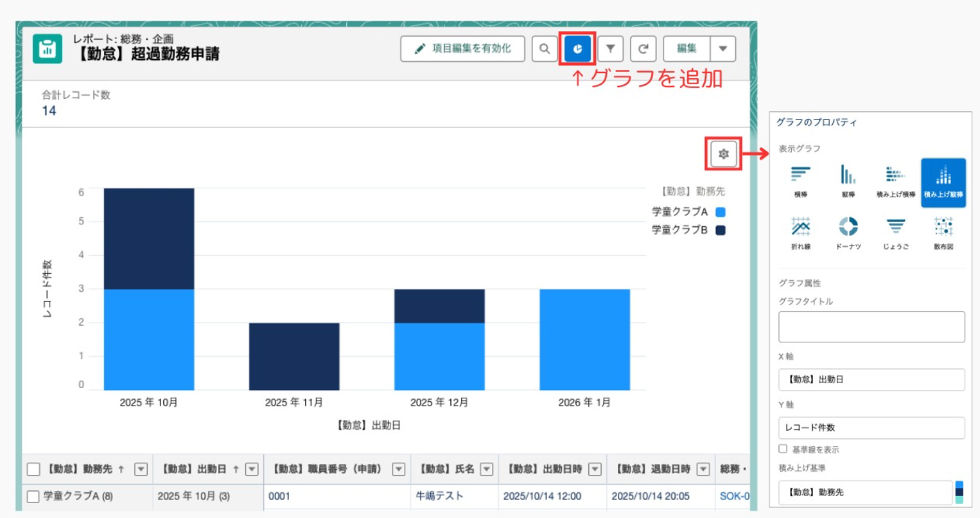Image resolution: width=980 pixels, height=518 pixels.
Task: Select the じょうご funnel chart type
Action: click(896, 233)
